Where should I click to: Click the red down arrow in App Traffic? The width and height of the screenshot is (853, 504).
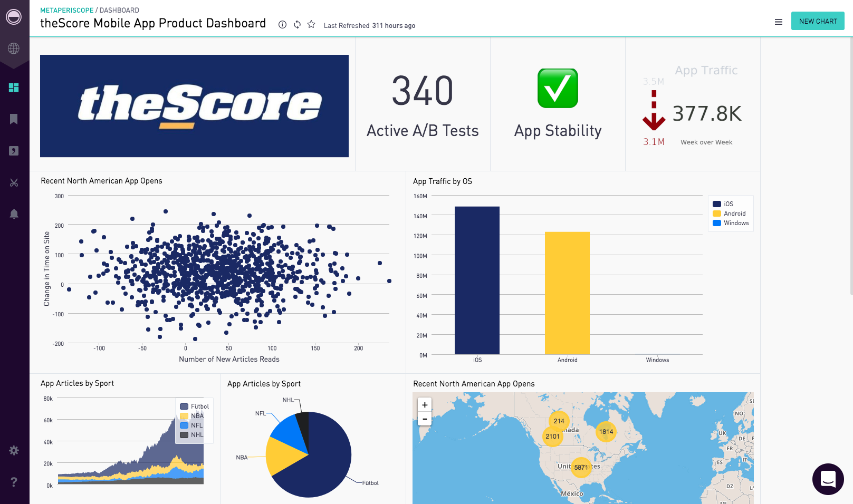(x=654, y=111)
